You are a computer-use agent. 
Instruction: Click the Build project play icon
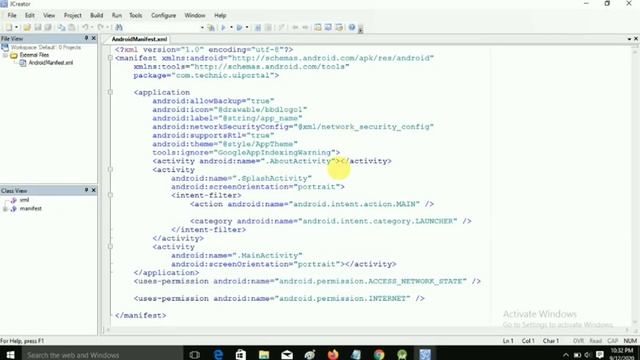(x=223, y=28)
